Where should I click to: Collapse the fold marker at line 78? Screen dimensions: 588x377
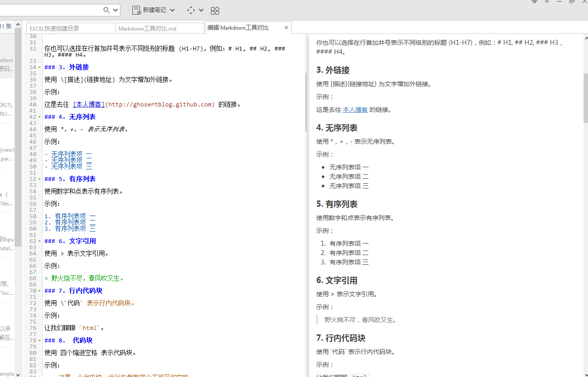40,341
